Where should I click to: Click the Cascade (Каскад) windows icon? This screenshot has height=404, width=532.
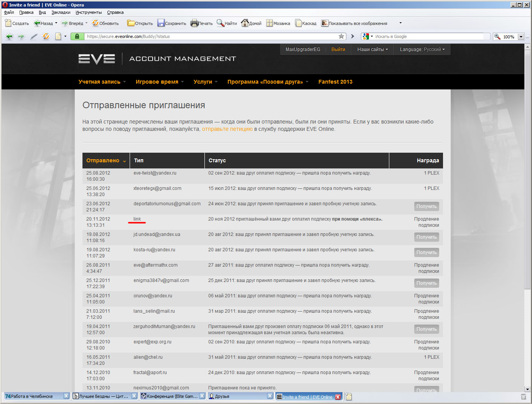point(298,23)
